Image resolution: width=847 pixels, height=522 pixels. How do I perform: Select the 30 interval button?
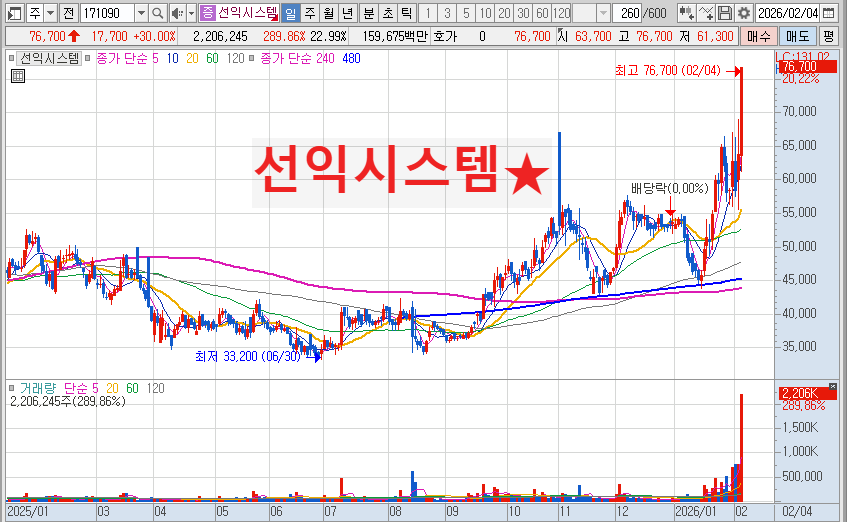pyautogui.click(x=523, y=13)
